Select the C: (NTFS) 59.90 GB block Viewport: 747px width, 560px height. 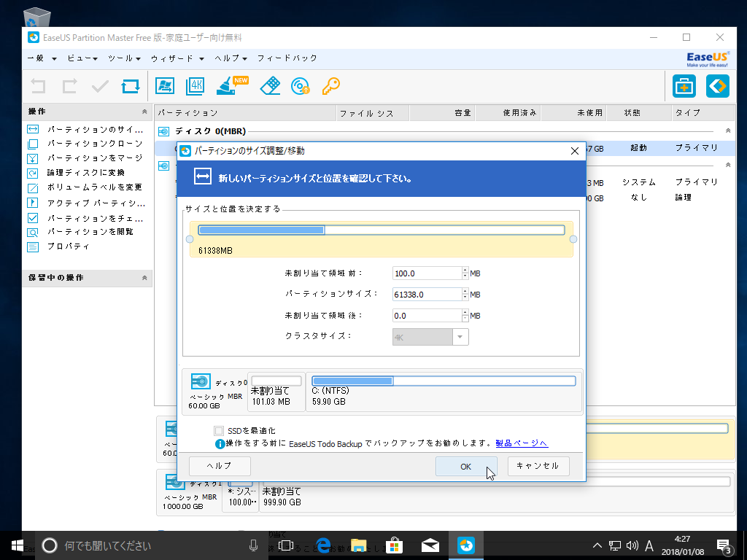tap(444, 392)
